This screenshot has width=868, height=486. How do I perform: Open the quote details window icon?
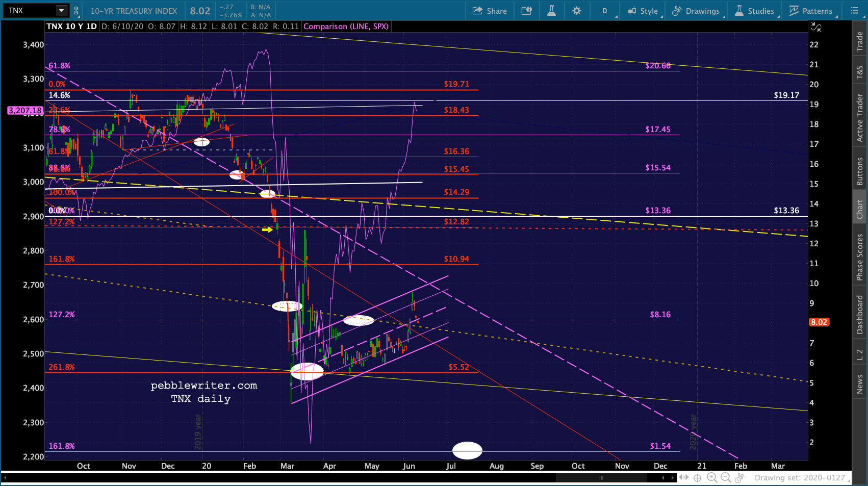527,11
